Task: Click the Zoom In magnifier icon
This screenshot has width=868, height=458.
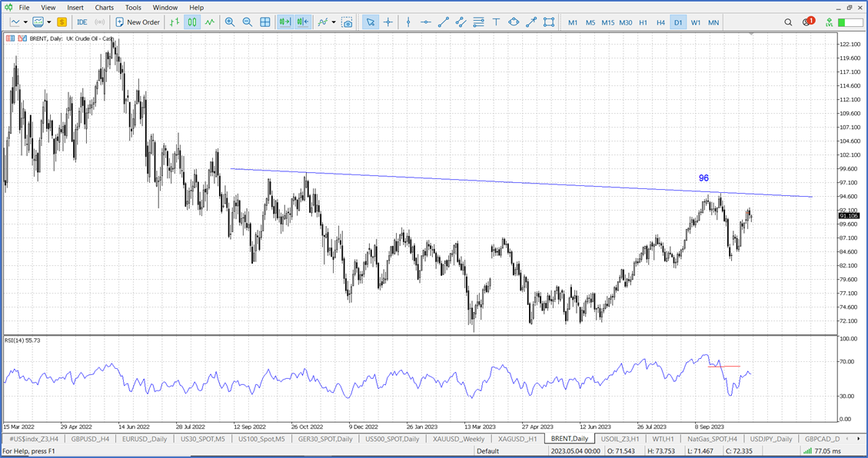Action: 230,22
